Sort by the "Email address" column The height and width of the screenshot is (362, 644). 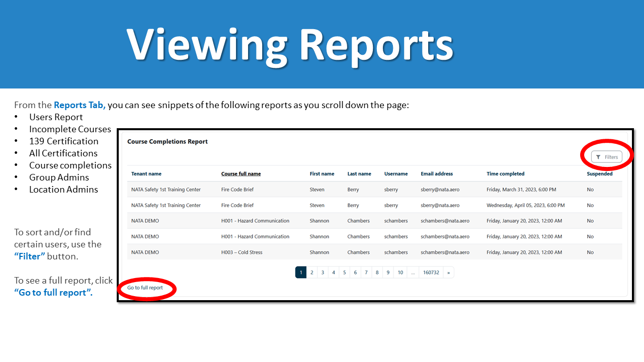tap(436, 173)
